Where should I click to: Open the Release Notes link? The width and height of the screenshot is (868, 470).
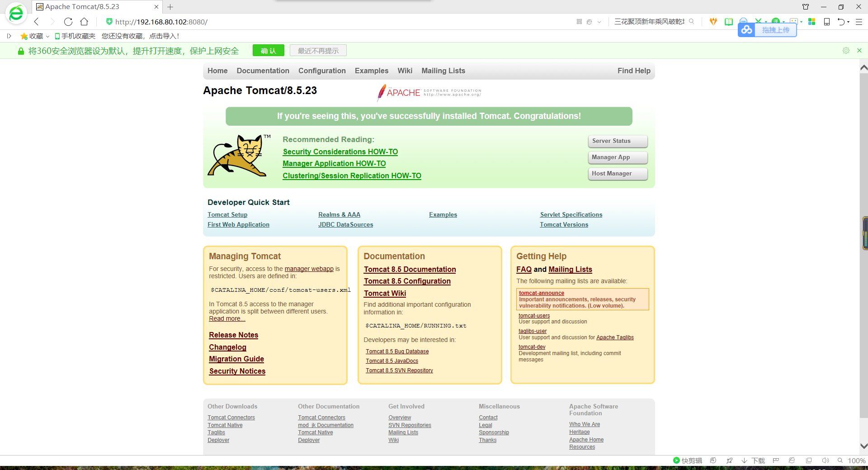click(233, 335)
